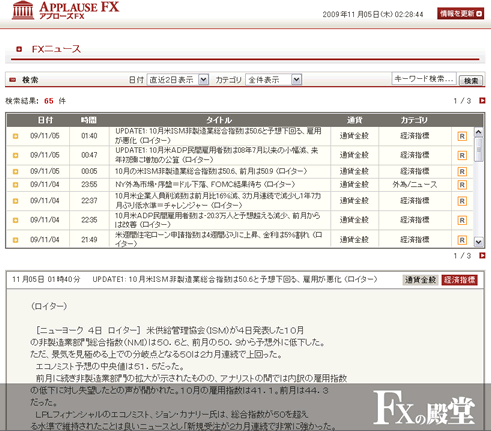This screenshot has height=431, width=491.
Task: Click the orange icon on the 23:55 row
Action: 15,185
